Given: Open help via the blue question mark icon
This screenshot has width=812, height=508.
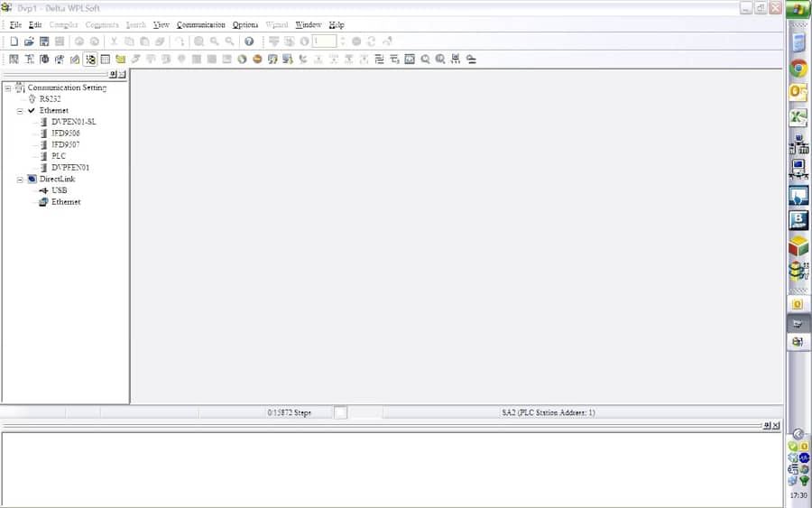Looking at the screenshot, I should 249,42.
